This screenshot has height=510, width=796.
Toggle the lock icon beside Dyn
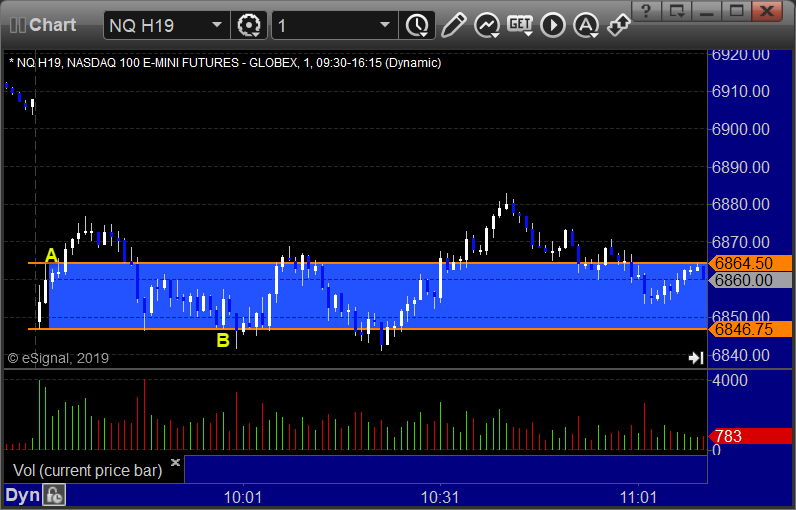click(x=54, y=495)
